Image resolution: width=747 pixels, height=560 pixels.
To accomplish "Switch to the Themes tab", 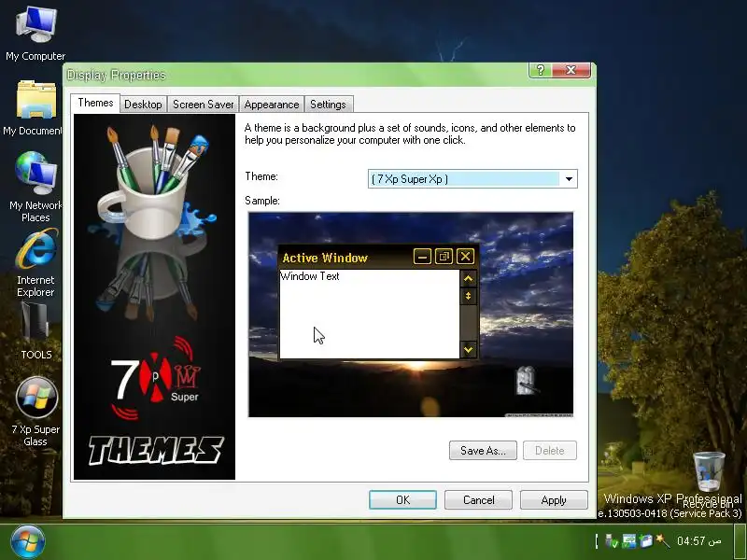I will pyautogui.click(x=96, y=103).
